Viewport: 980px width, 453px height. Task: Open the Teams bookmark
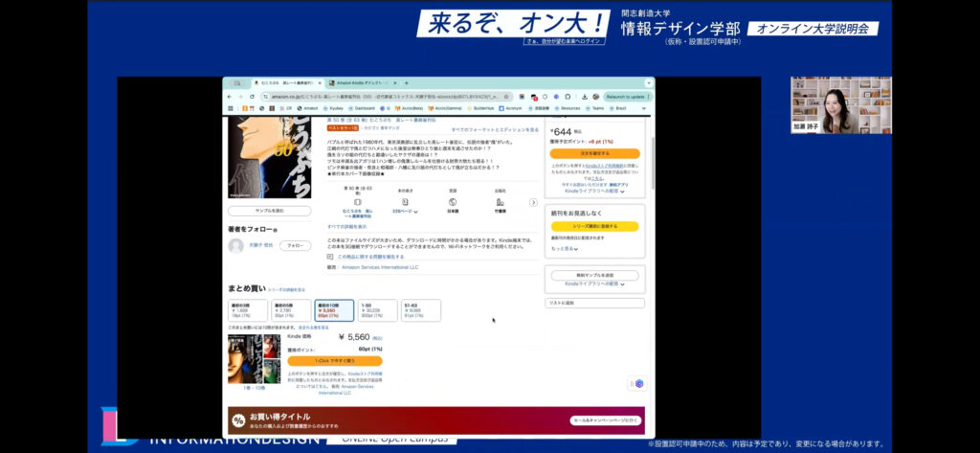[x=594, y=108]
